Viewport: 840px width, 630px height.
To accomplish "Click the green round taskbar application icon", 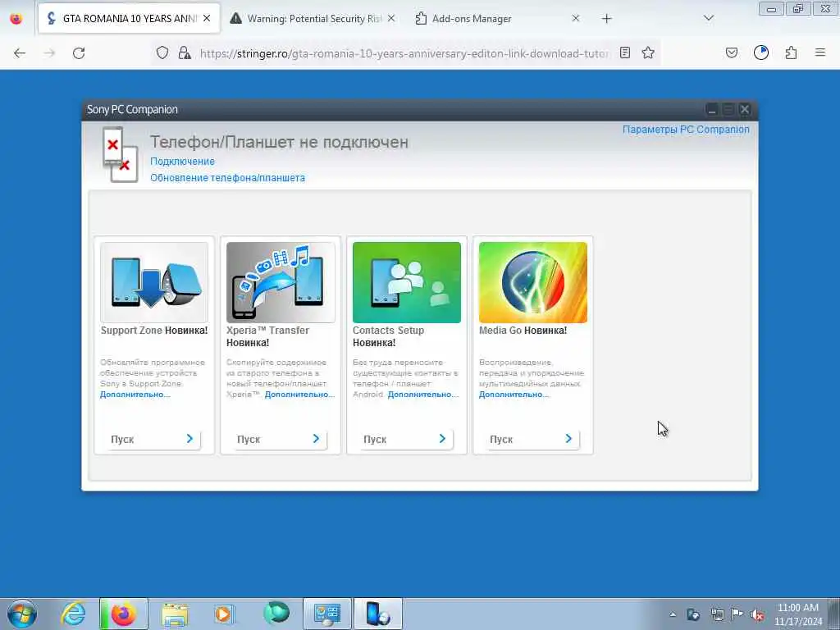I will point(276,614).
